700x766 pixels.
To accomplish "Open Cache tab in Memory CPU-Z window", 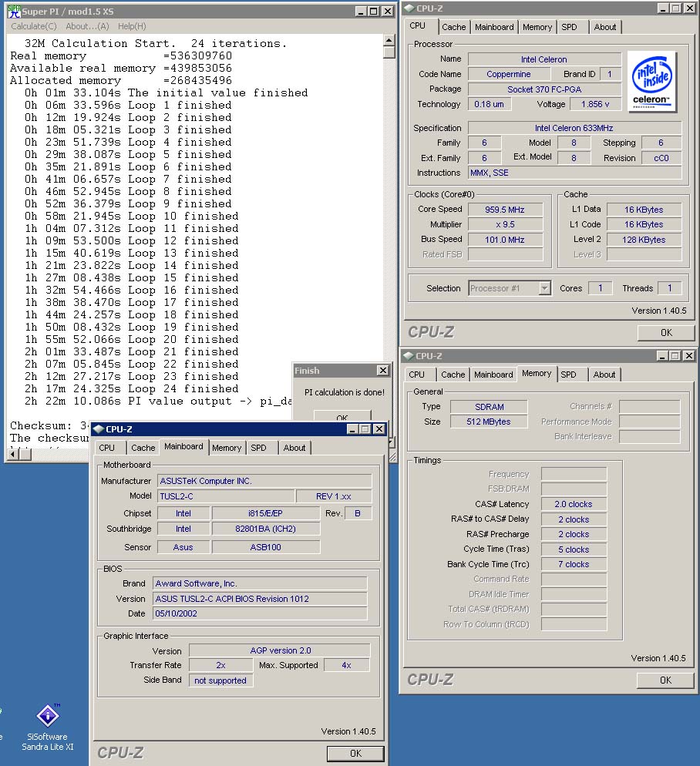I will [453, 375].
